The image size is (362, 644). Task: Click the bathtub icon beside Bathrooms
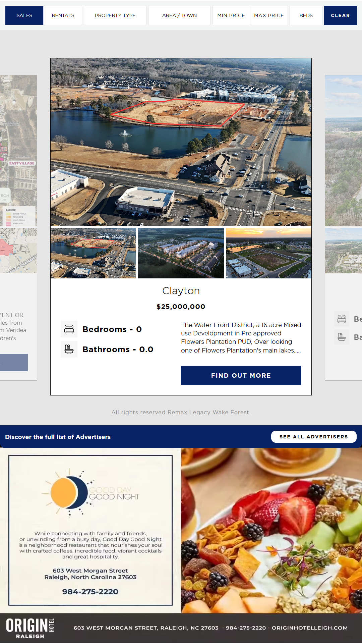pyautogui.click(x=69, y=349)
